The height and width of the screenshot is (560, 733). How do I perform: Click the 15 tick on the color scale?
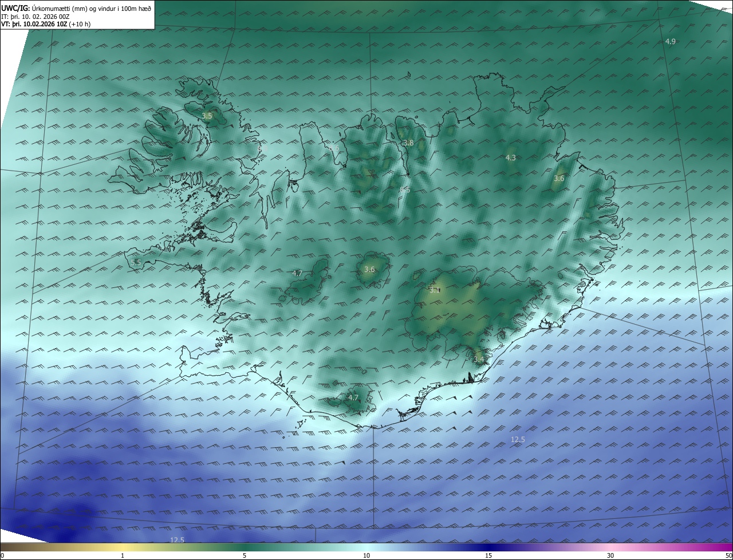coord(488,555)
